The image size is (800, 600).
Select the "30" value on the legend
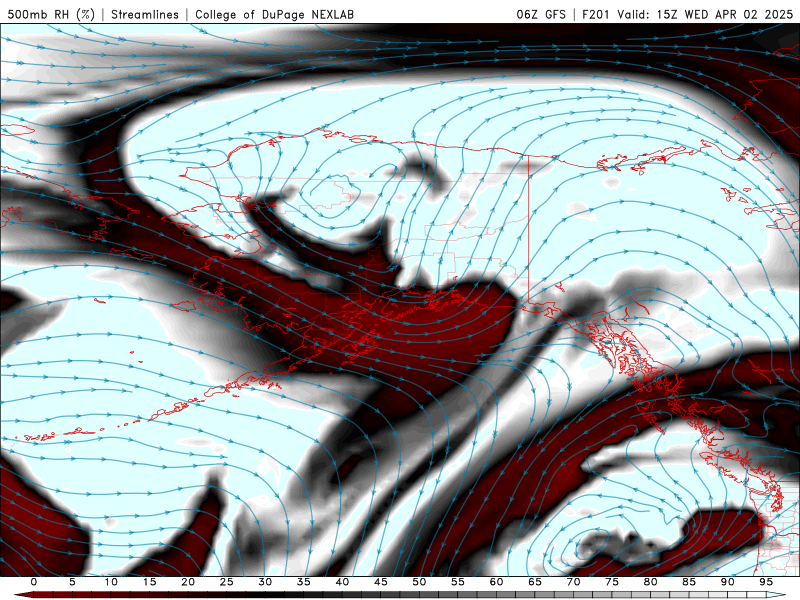[265, 582]
